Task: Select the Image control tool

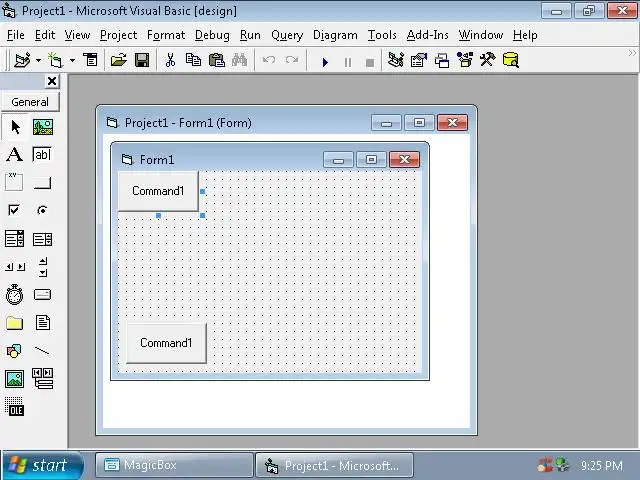Action: coord(14,379)
